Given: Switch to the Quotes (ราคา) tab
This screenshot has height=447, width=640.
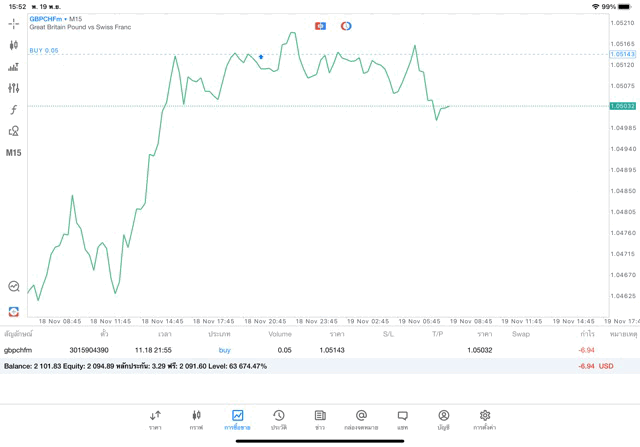Looking at the screenshot, I should coord(155,419).
